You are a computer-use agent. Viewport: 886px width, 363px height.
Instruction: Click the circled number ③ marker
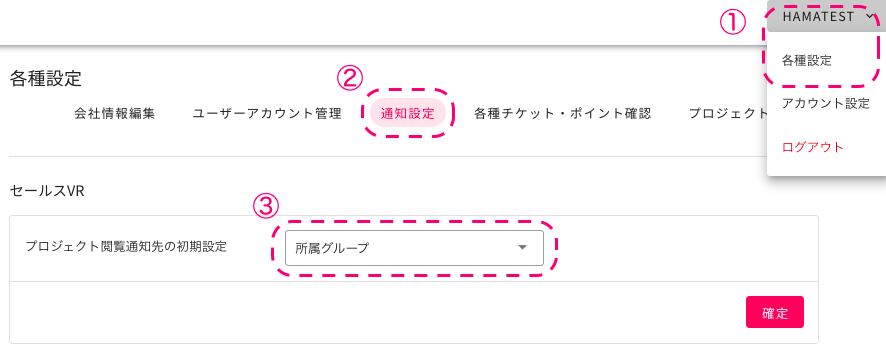click(x=266, y=206)
